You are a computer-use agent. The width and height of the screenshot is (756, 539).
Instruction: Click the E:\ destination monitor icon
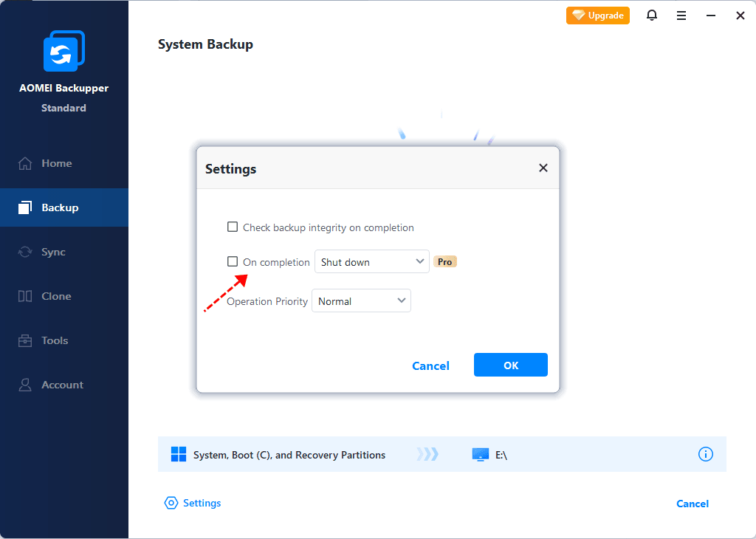[x=481, y=455]
